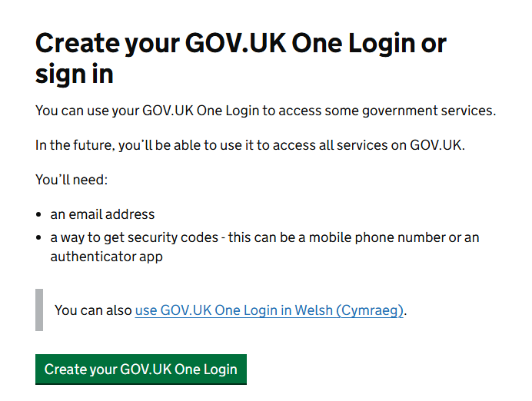The image size is (532, 401).
Task: Click the "In the future" paragraph
Action: (x=250, y=145)
